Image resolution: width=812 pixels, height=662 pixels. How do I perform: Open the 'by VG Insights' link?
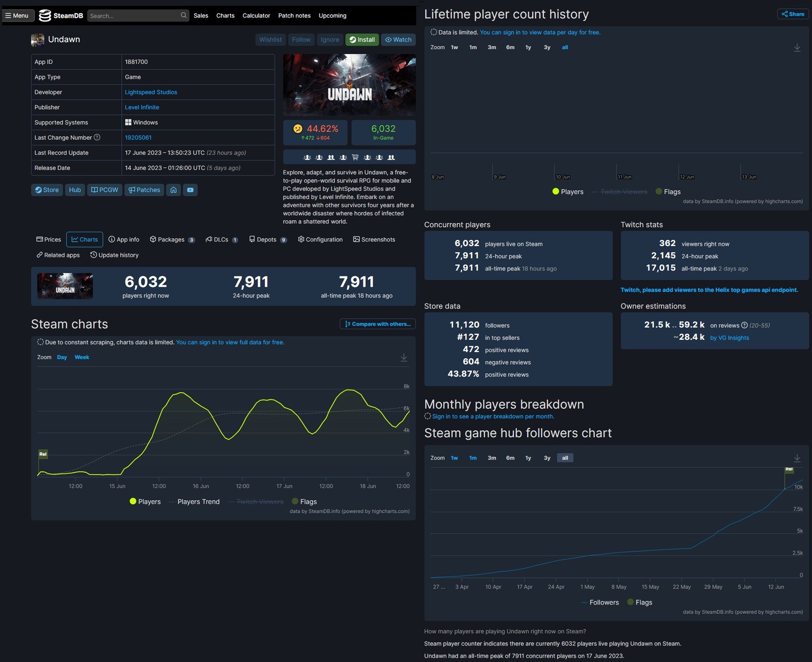730,338
